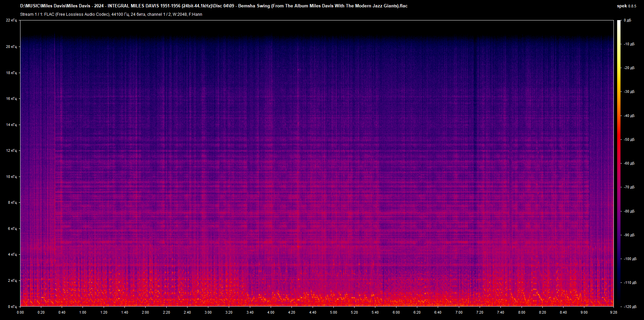Click the '10 кГц' frequency axis label

[11, 177]
